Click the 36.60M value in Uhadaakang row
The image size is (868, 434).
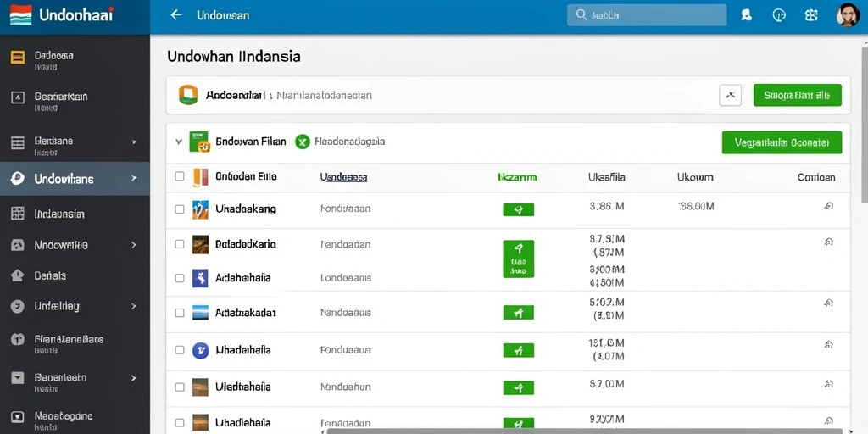pos(697,207)
